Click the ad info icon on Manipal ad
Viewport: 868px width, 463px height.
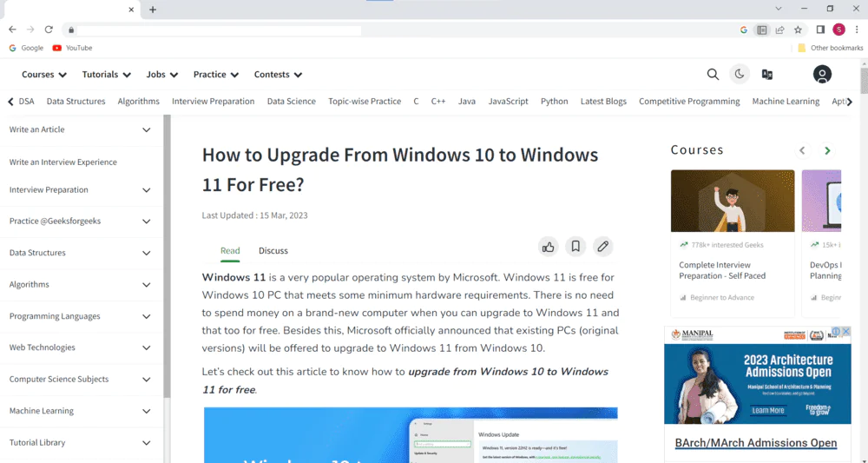click(837, 331)
